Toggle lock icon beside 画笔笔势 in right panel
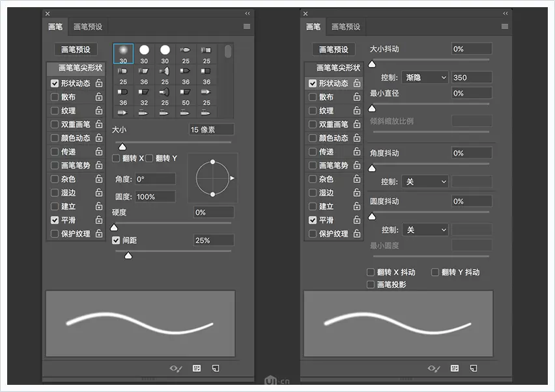Screen dimensions: 555x392 [x=357, y=165]
